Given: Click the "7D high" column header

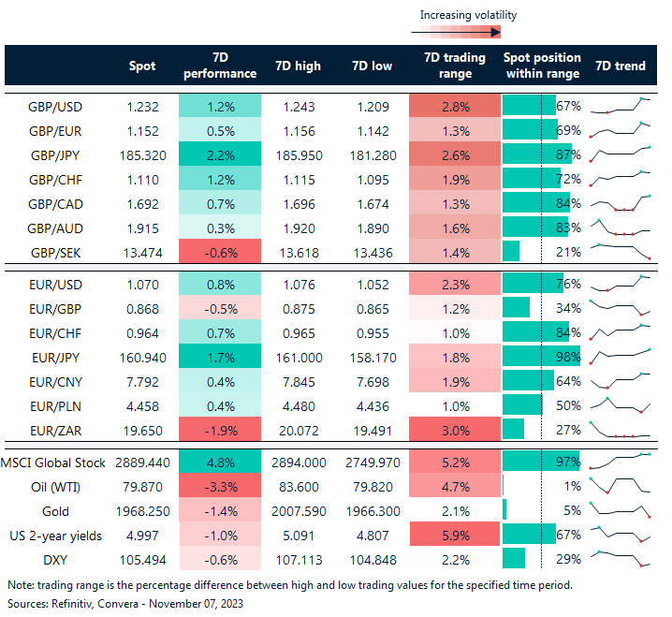Looking at the screenshot, I should point(299,66).
